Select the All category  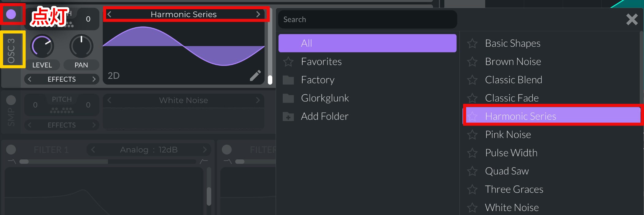tap(367, 43)
